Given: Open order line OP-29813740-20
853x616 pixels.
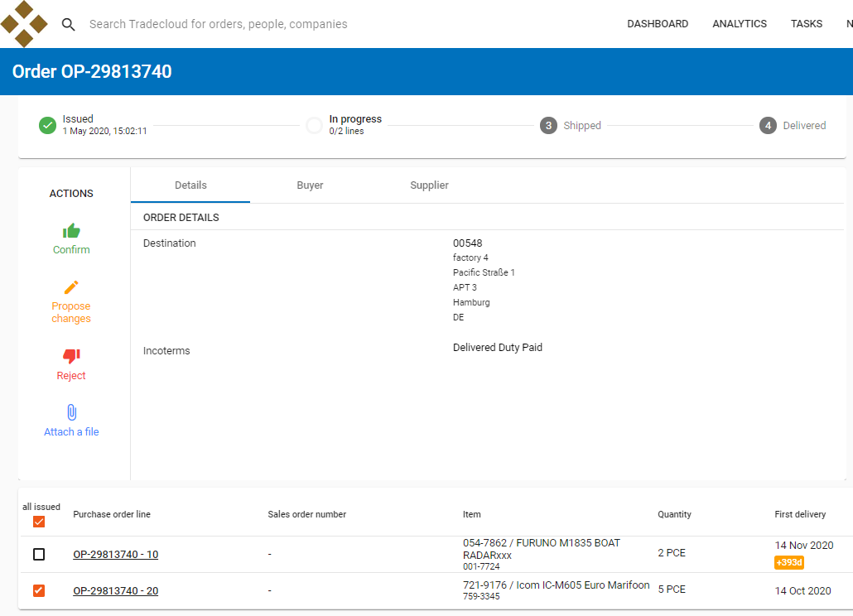Looking at the screenshot, I should (115, 590).
